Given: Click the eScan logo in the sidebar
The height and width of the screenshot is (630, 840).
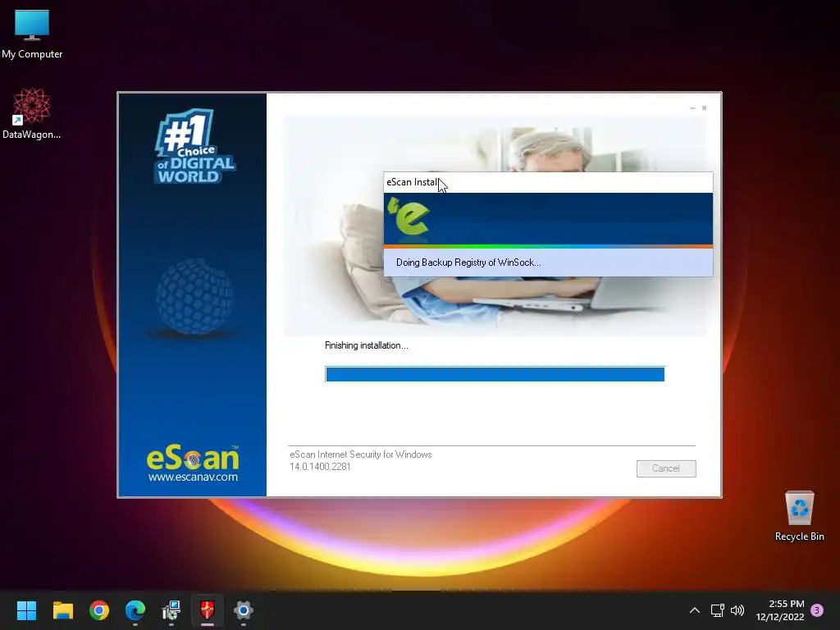Looking at the screenshot, I should point(193,459).
